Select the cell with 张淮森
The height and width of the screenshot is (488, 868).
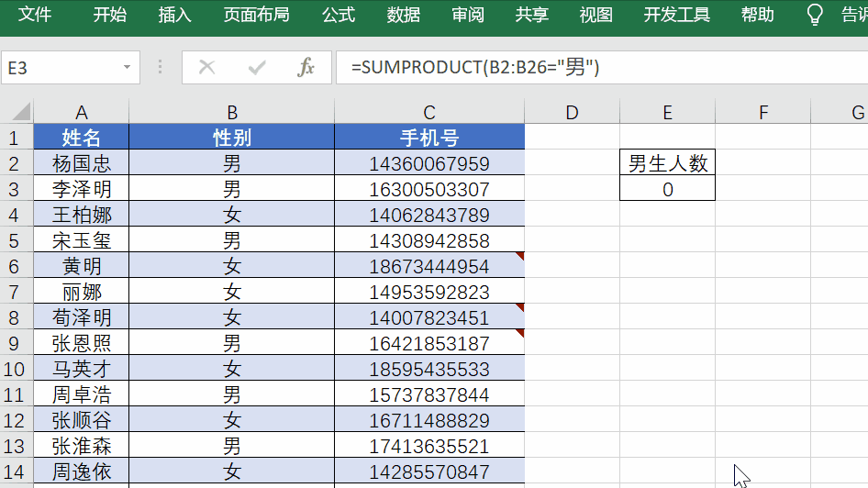[x=82, y=446]
